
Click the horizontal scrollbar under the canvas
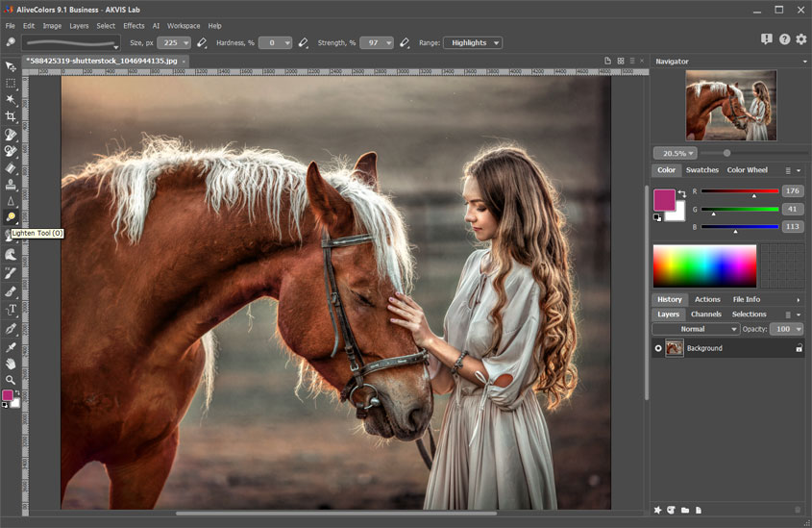[335, 514]
